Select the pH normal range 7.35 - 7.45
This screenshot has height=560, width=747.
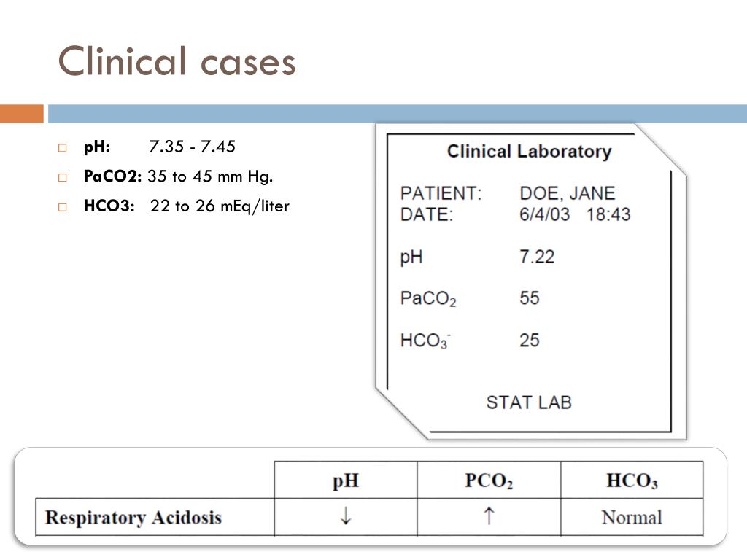(x=192, y=147)
